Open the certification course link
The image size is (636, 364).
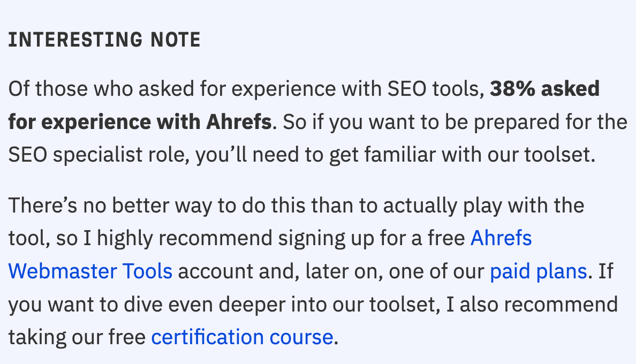pos(242,337)
